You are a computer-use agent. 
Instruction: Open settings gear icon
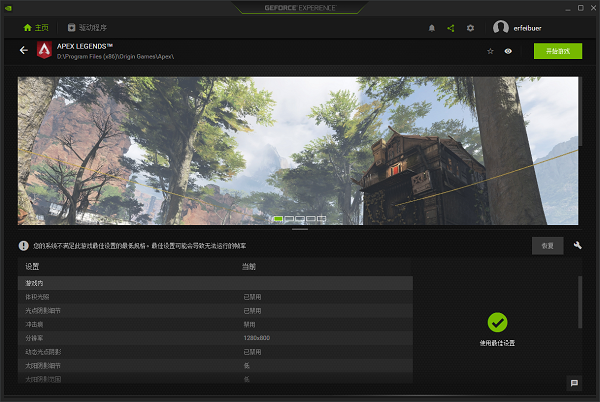tap(470, 28)
